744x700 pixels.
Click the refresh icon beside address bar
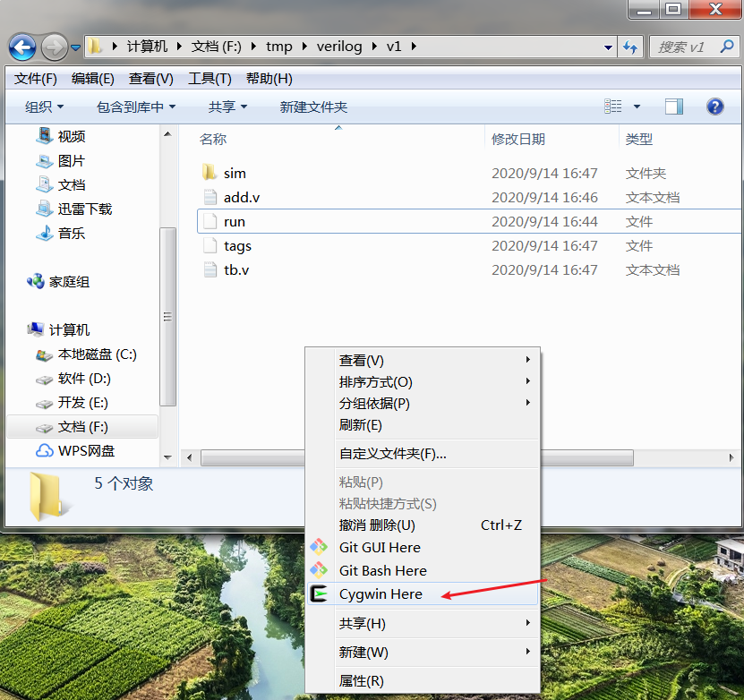630,47
